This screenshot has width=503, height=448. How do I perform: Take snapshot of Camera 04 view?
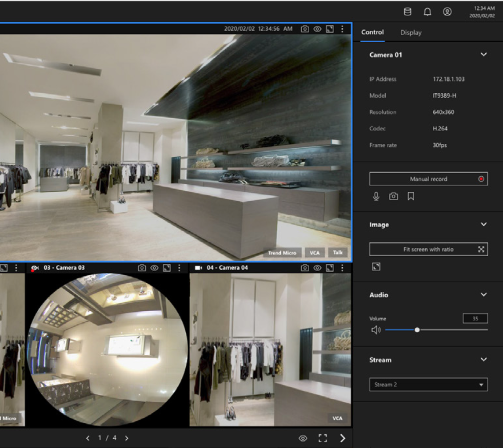point(305,268)
